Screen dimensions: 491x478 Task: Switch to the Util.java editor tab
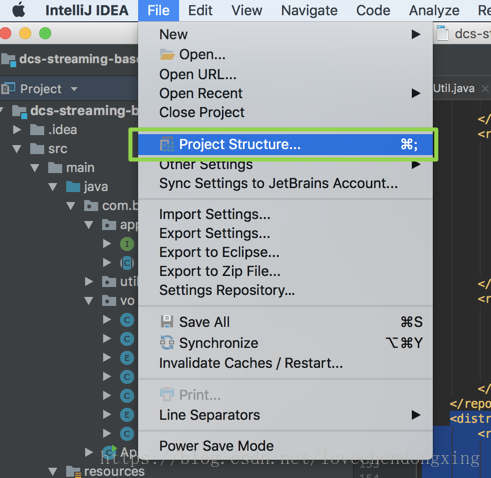coord(454,89)
